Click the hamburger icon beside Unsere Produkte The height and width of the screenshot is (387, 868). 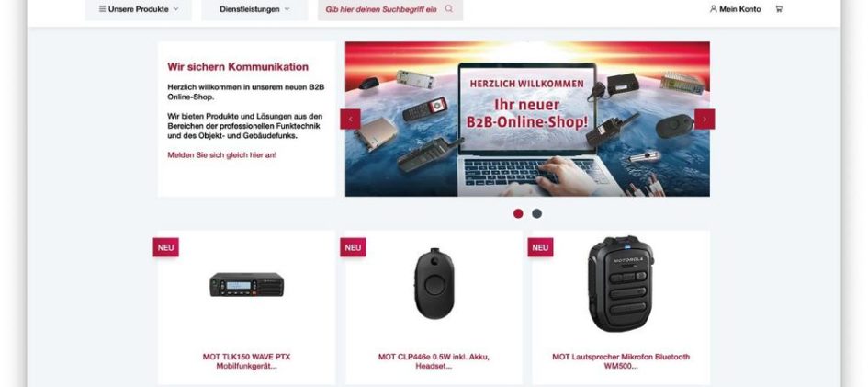coord(102,9)
